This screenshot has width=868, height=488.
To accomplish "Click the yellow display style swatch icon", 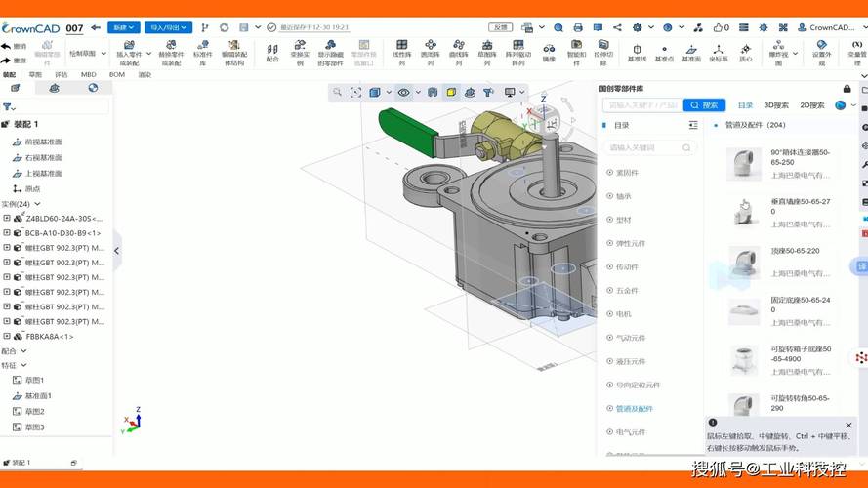I will click(451, 93).
